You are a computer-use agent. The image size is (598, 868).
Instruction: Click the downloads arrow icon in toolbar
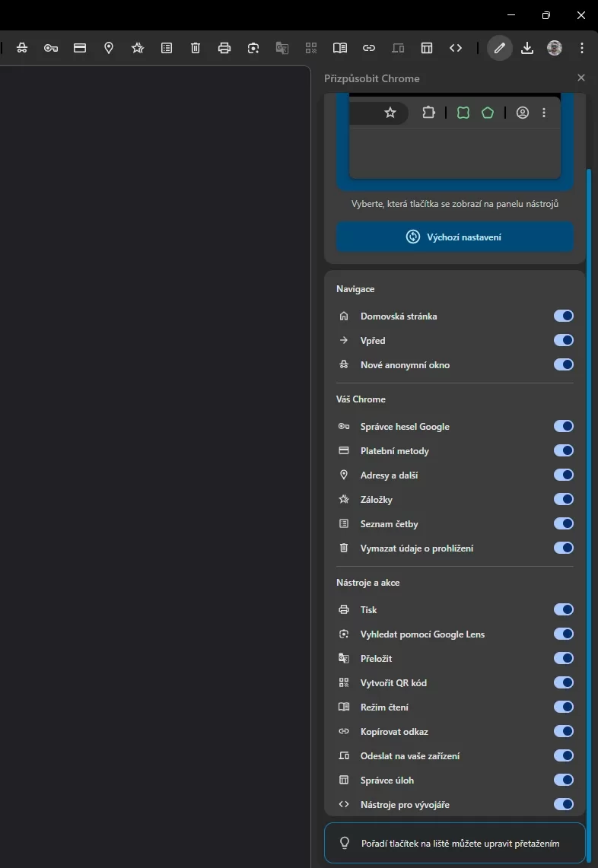coord(527,48)
